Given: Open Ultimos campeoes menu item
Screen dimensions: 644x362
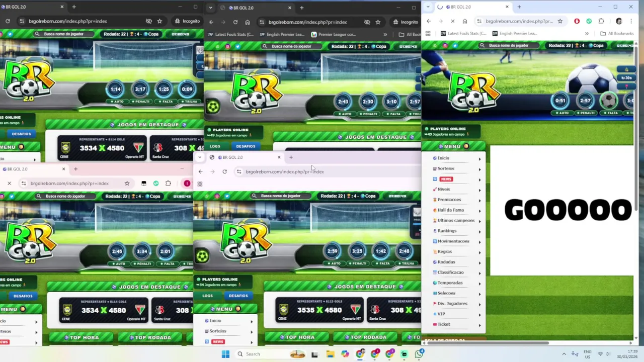Looking at the screenshot, I should [x=455, y=220].
